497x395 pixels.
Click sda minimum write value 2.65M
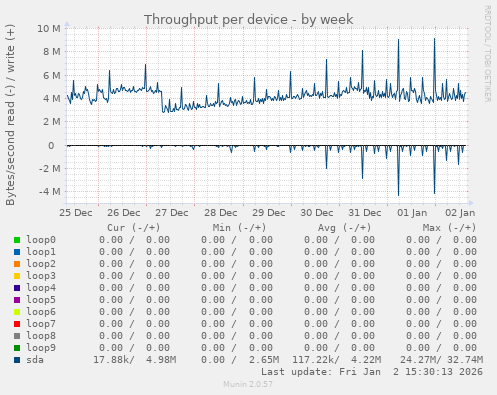(264, 360)
